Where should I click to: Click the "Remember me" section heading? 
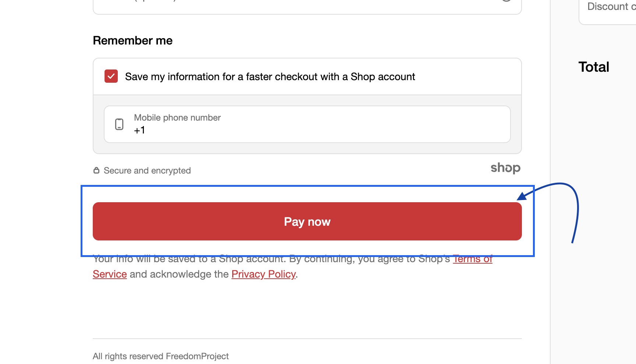pos(132,40)
